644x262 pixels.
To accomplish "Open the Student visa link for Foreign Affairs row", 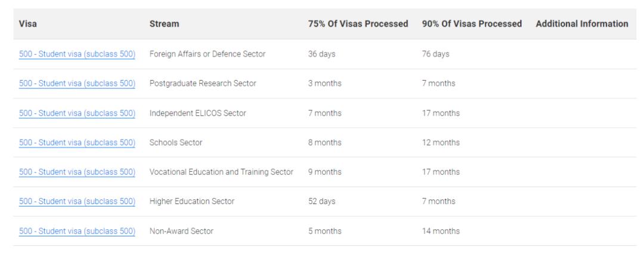I will pyautogui.click(x=77, y=54).
